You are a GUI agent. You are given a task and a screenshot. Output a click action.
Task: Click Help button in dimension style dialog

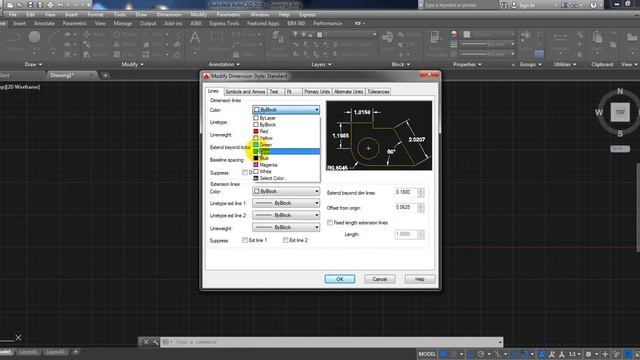[x=420, y=279]
